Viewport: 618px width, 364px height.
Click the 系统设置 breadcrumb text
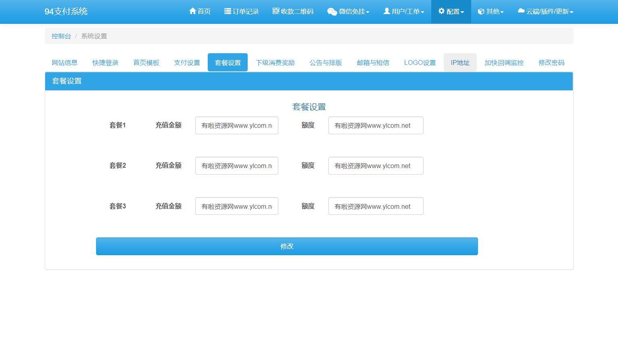coord(94,36)
